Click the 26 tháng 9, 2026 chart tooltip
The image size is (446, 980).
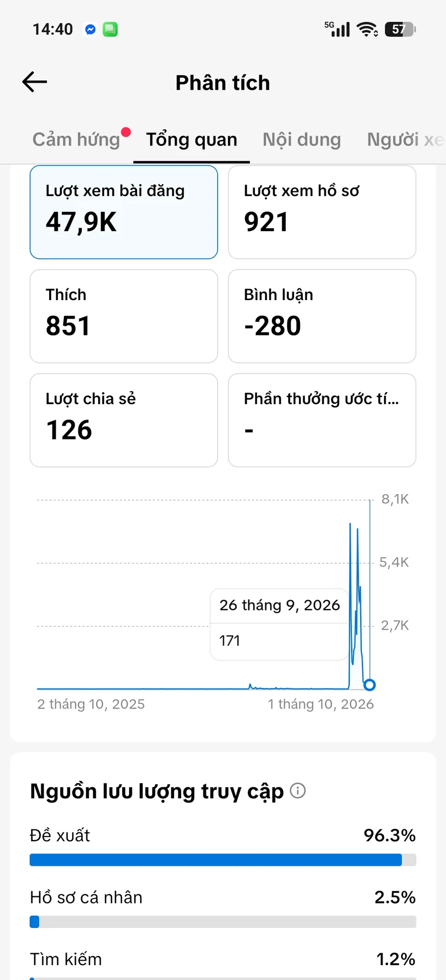pos(279,624)
